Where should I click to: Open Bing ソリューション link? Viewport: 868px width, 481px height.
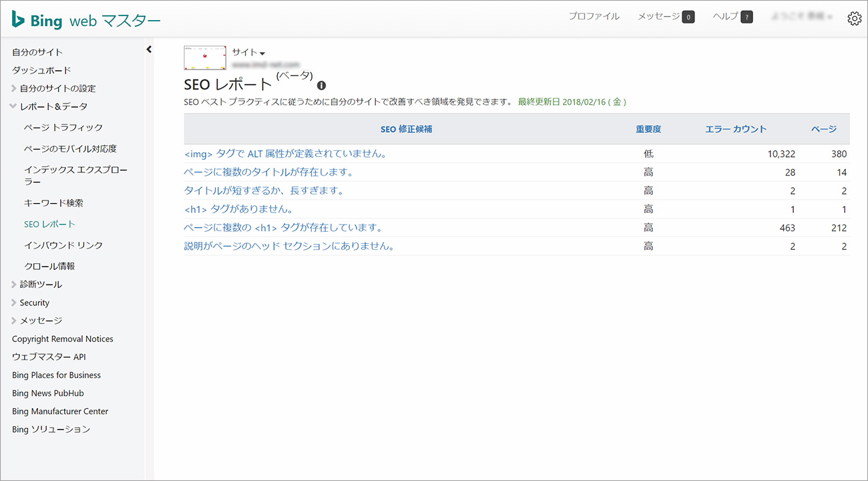(x=51, y=429)
